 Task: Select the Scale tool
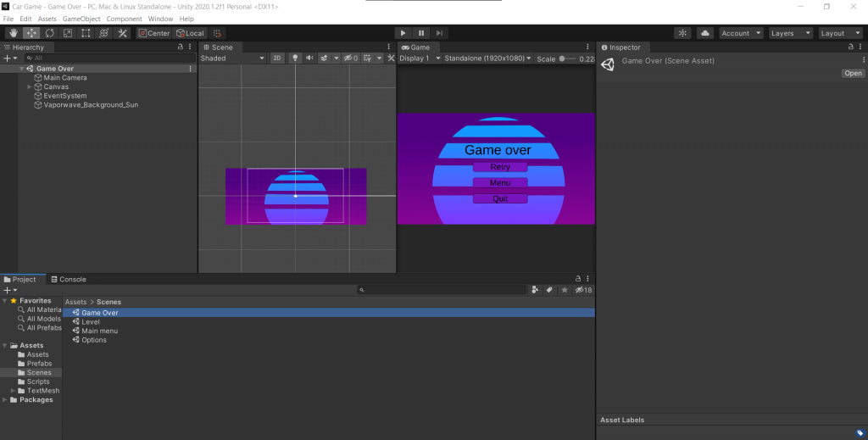tap(68, 33)
